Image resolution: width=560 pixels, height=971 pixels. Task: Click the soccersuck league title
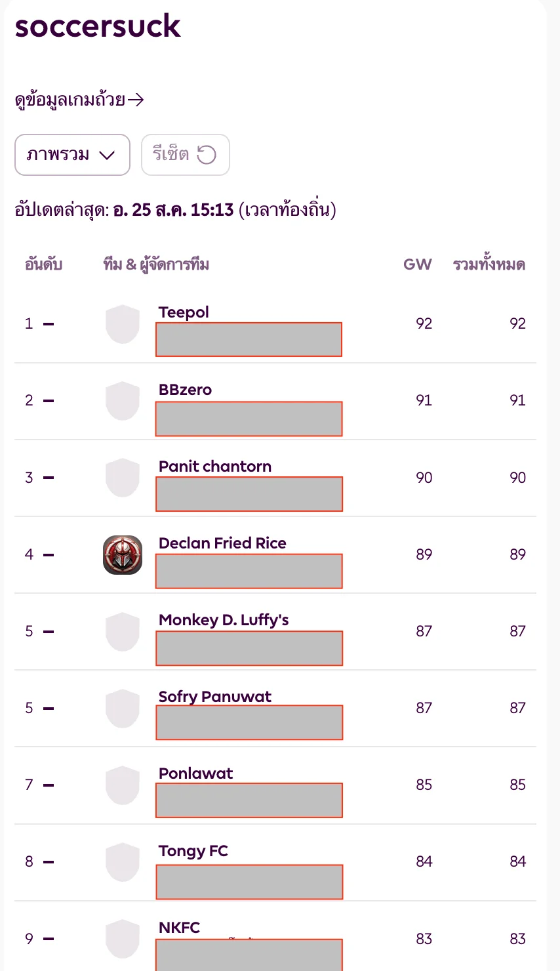[98, 26]
